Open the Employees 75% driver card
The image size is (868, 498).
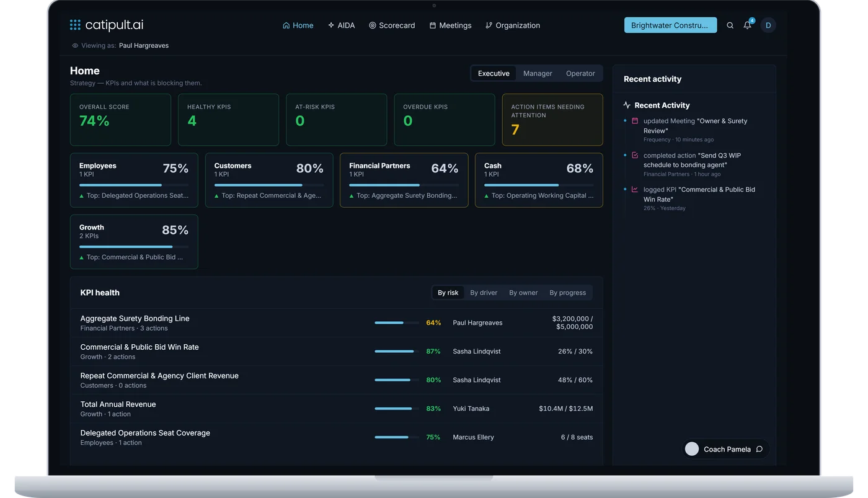tap(134, 180)
